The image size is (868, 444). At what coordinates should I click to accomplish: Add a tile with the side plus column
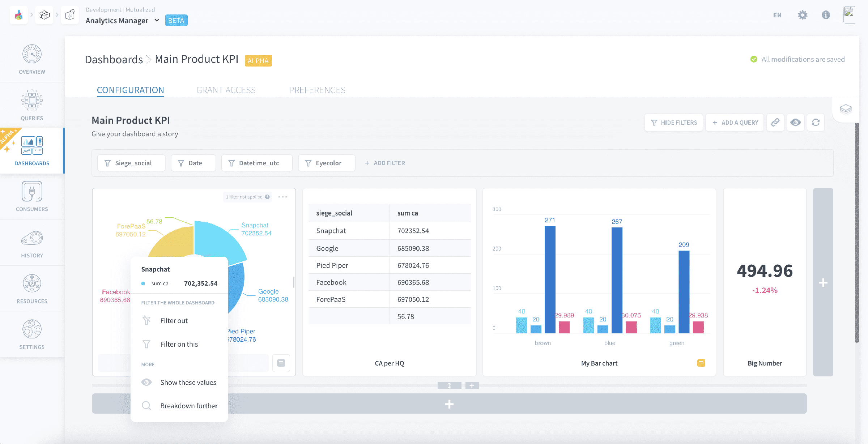click(823, 282)
